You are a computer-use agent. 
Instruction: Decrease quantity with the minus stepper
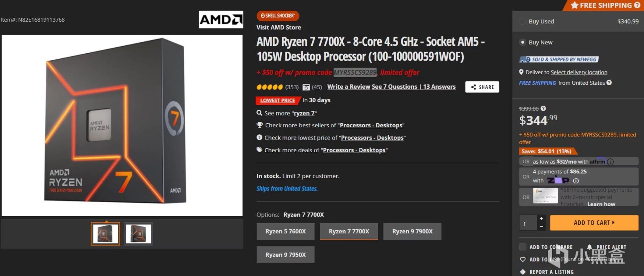pos(541,226)
